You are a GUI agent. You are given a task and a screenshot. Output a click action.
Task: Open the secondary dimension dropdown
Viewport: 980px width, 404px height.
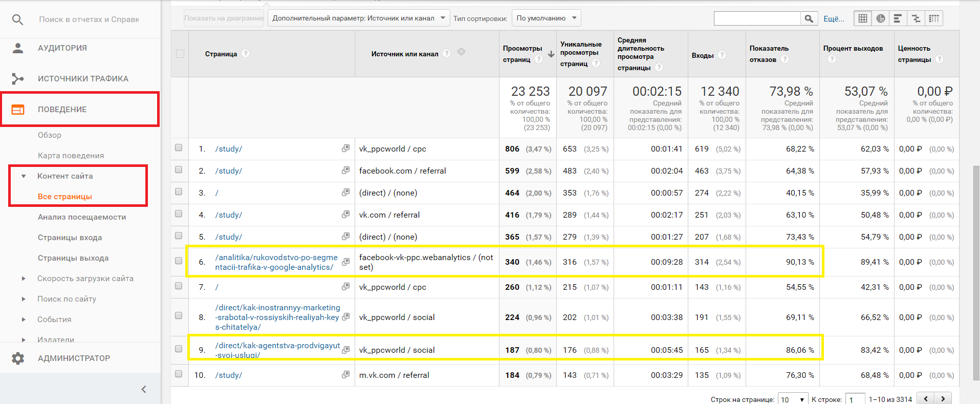(358, 18)
